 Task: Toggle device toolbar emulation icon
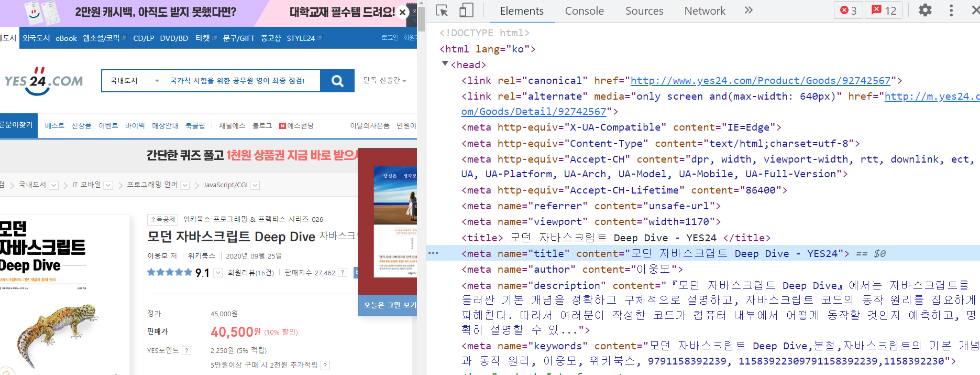pos(466,10)
